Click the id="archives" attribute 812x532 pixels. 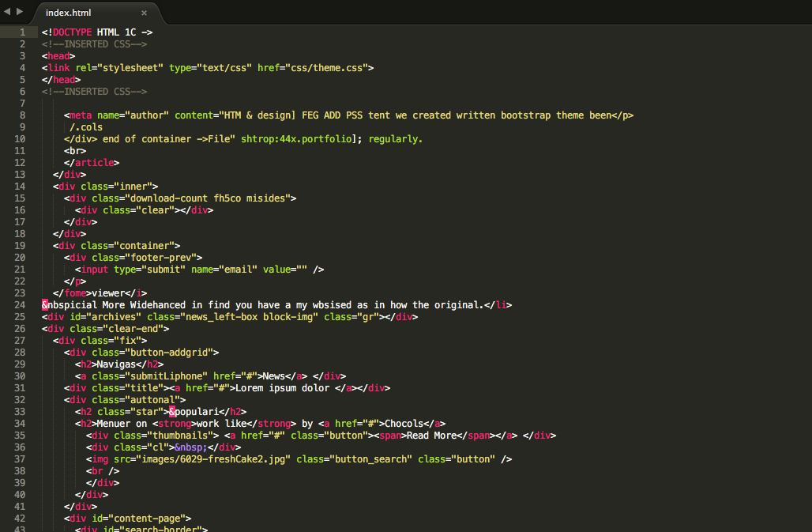(x=106, y=317)
